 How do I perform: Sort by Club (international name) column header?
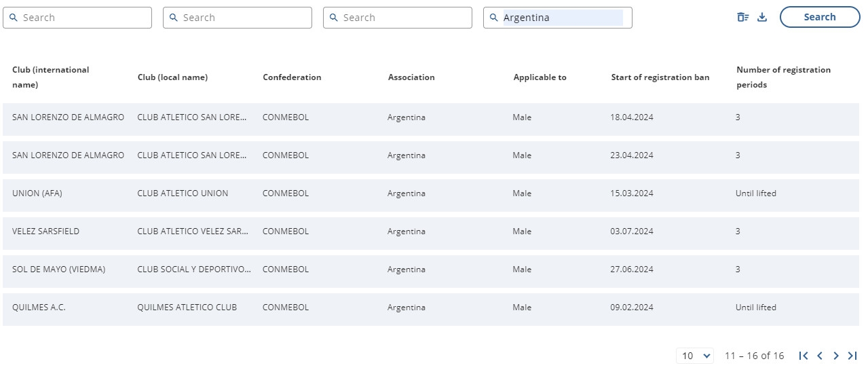[50, 77]
